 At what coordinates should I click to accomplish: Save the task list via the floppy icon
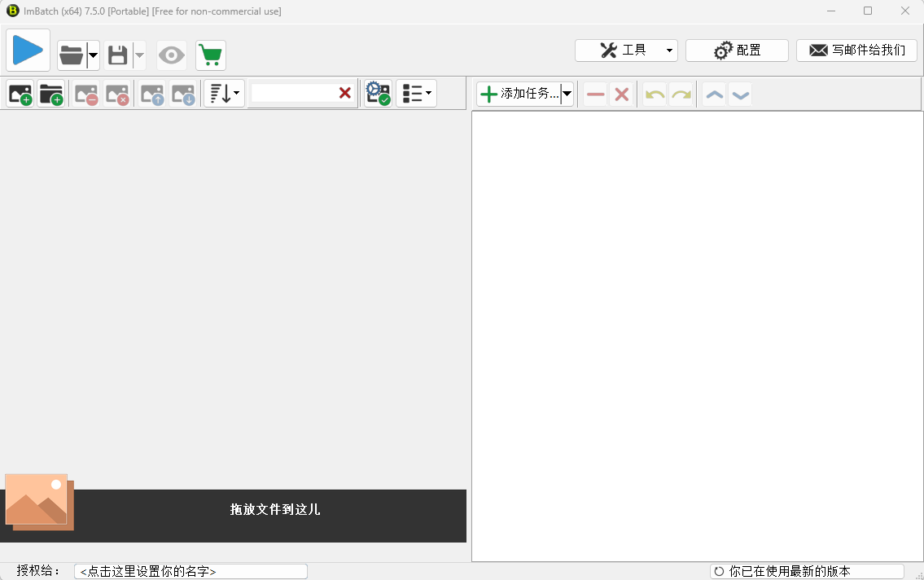(x=118, y=55)
